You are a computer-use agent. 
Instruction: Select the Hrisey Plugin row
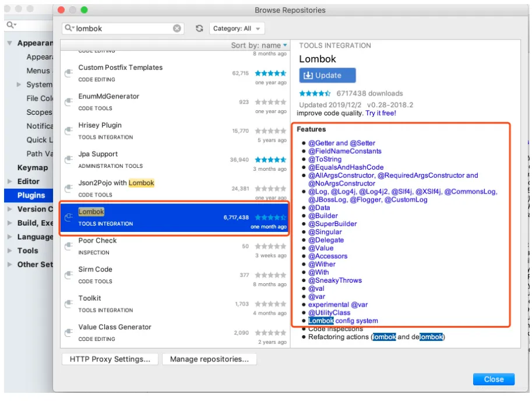point(174,131)
